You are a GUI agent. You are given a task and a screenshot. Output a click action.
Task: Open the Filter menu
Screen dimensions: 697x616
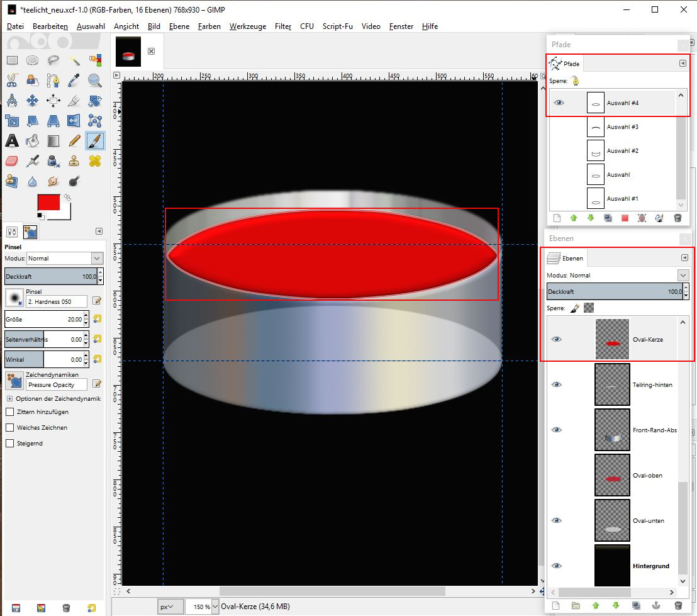coord(283,26)
